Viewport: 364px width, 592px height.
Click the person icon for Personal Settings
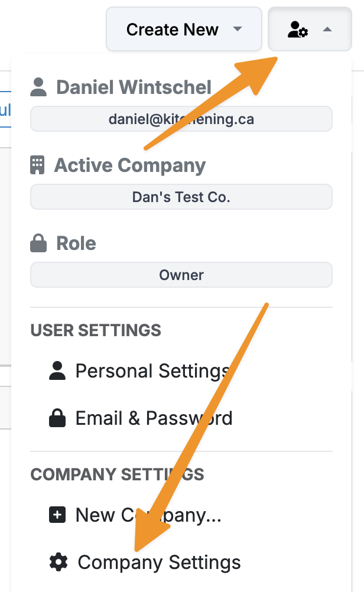coord(57,371)
